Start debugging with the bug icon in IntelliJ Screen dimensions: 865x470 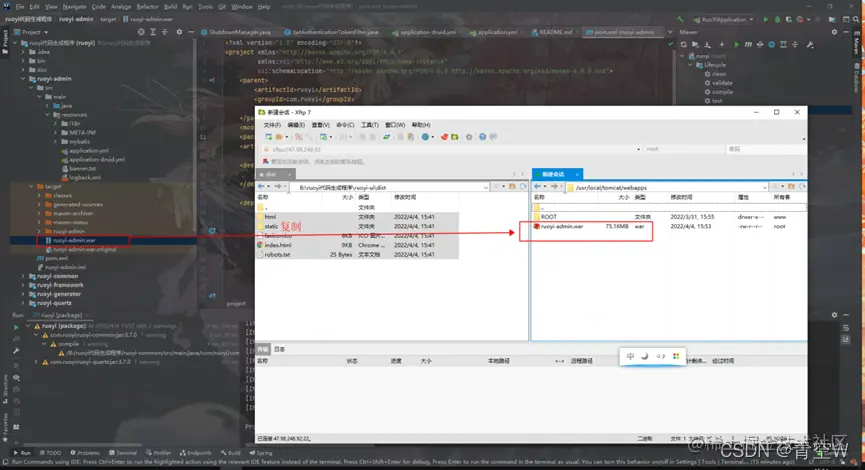(777, 19)
